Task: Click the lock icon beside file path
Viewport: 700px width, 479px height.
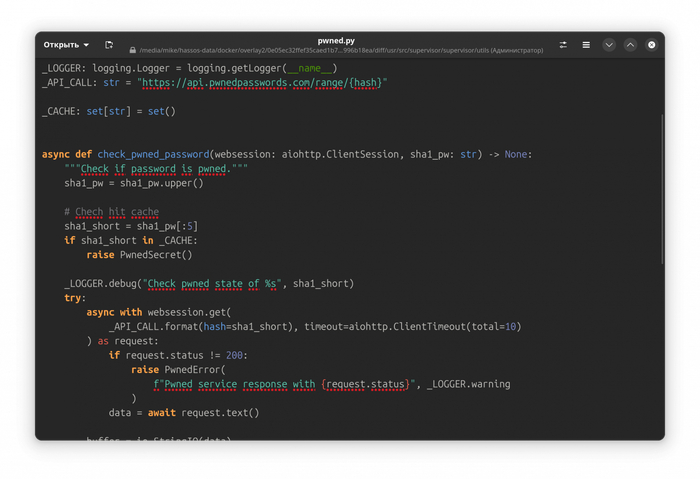Action: 132,50
